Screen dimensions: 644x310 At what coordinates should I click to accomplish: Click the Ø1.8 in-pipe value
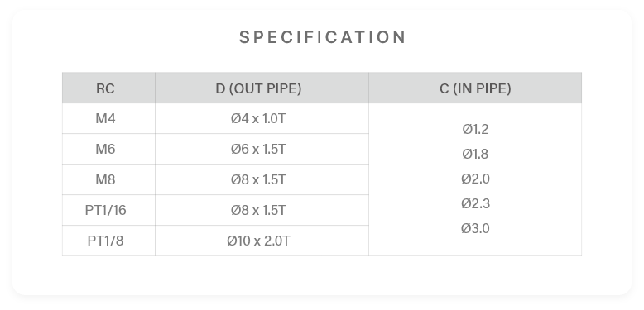coord(475,155)
